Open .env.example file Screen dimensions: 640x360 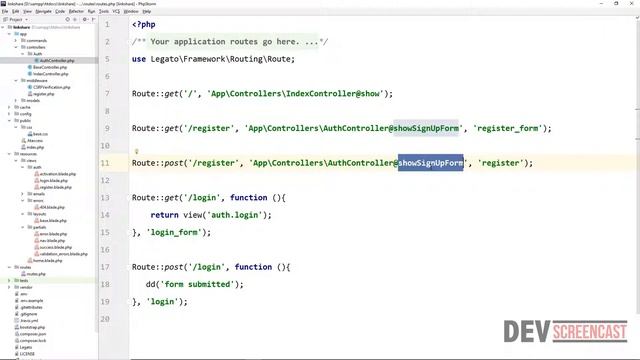coord(29,300)
